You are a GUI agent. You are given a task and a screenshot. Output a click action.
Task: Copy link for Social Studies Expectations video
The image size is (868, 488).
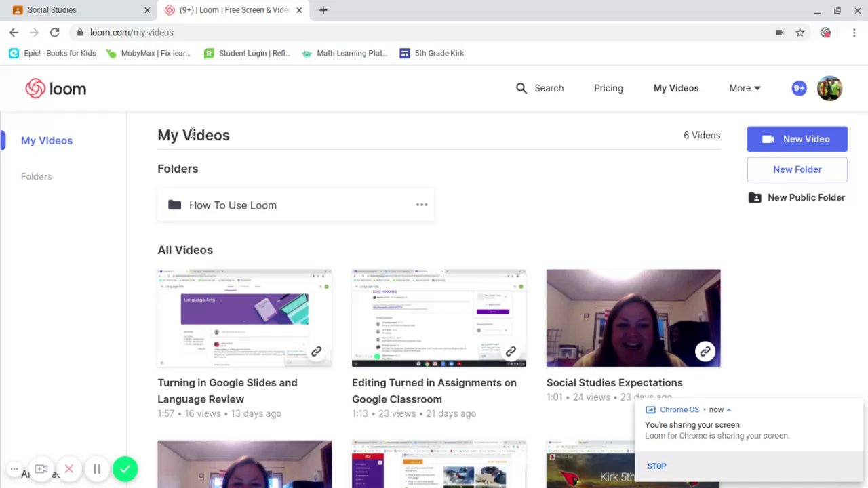(705, 352)
